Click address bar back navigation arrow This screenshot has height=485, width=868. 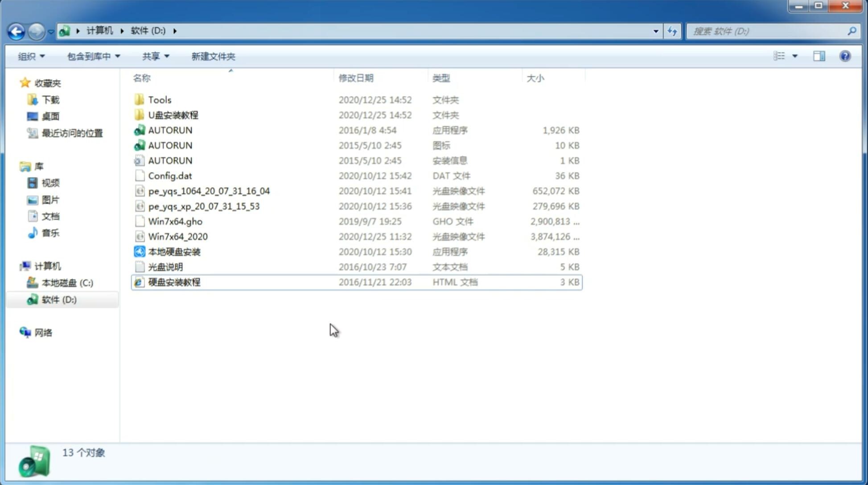point(16,30)
